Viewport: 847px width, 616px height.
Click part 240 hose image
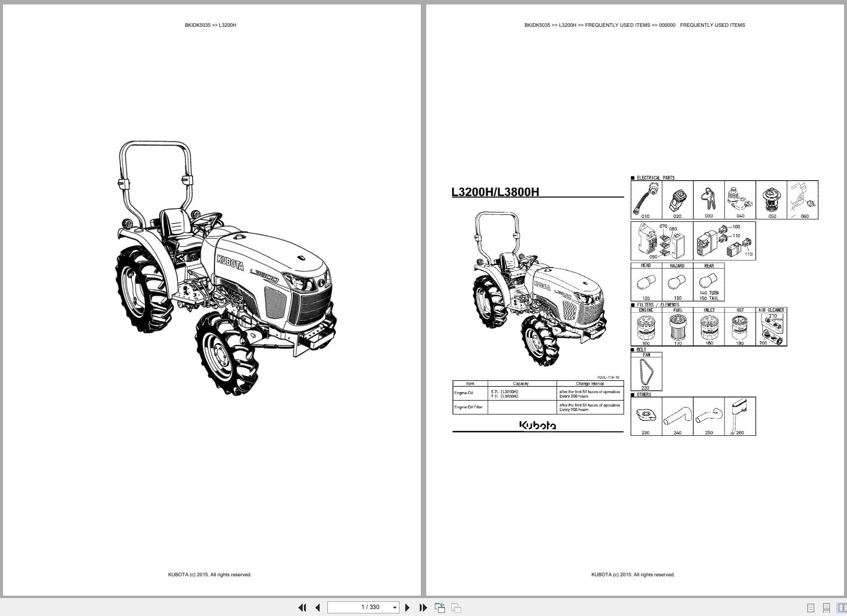click(x=677, y=415)
